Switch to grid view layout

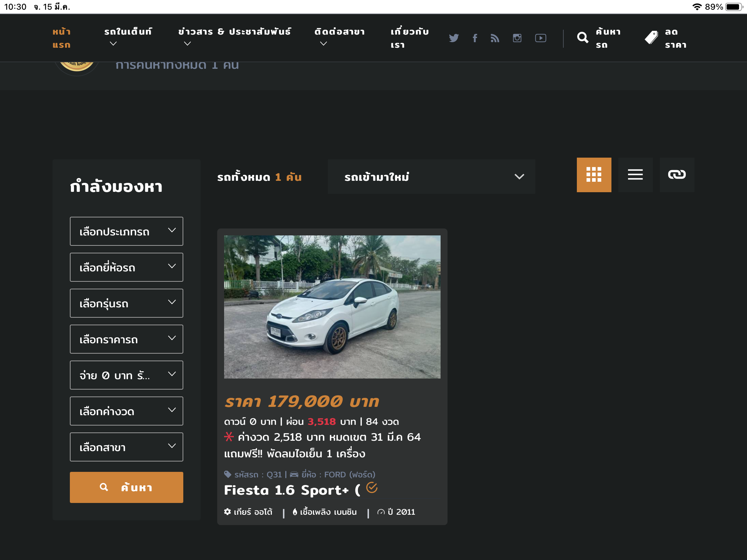[x=594, y=175]
